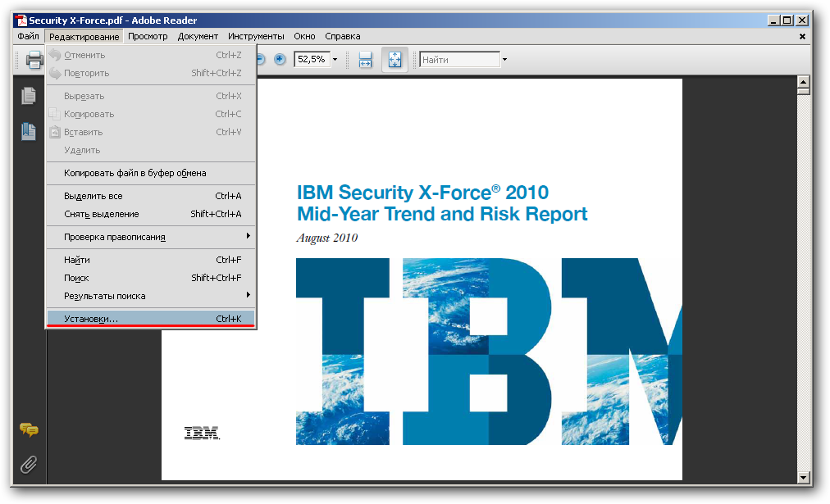Open the Просмотр menu
Image resolution: width=830 pixels, height=504 pixels.
(148, 36)
